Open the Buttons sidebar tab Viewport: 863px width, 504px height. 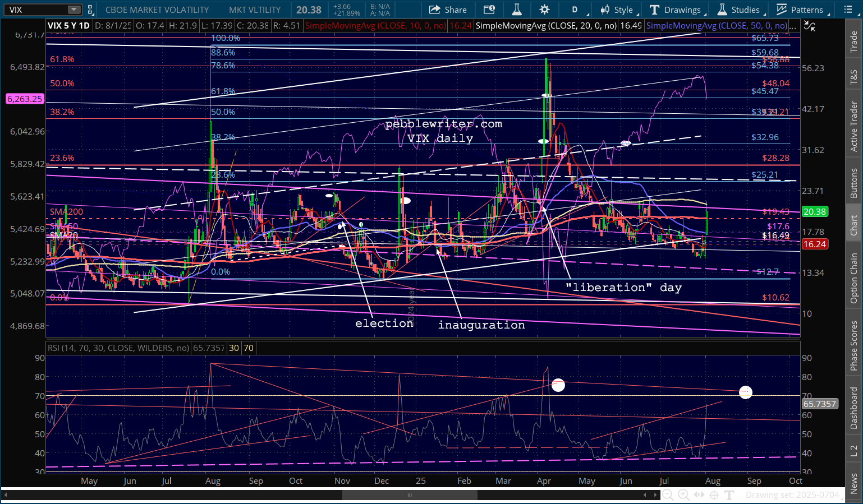(x=853, y=183)
